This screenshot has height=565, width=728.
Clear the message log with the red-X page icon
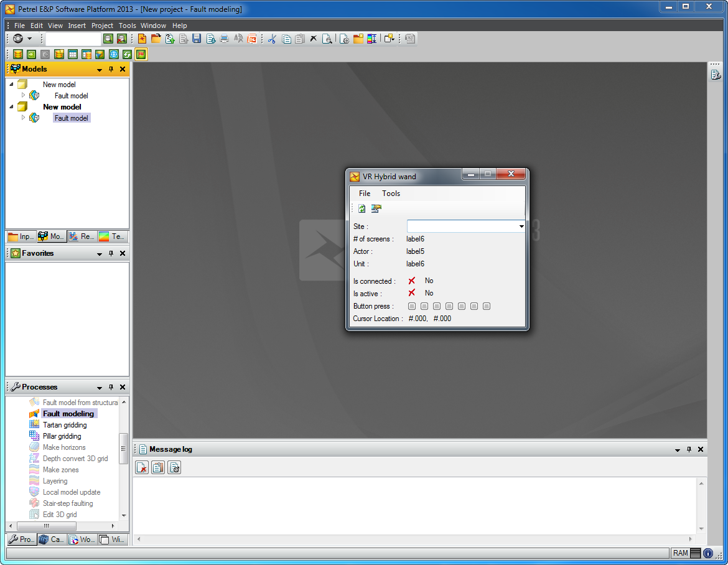(x=142, y=467)
